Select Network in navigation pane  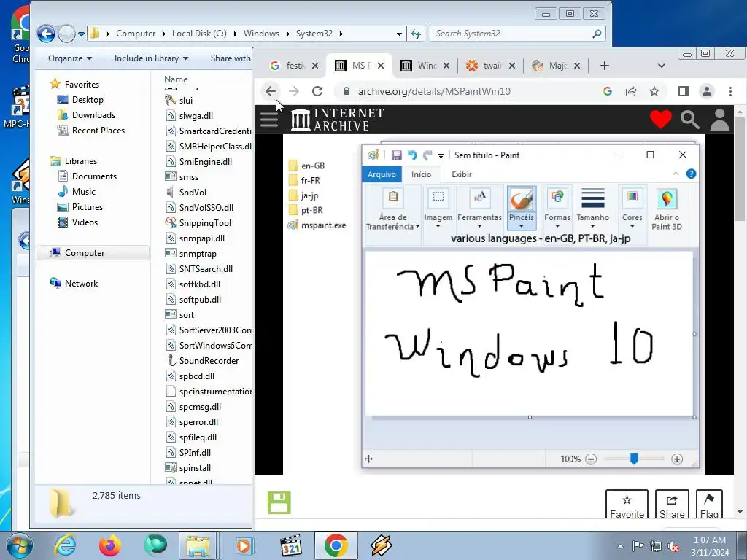coord(81,284)
